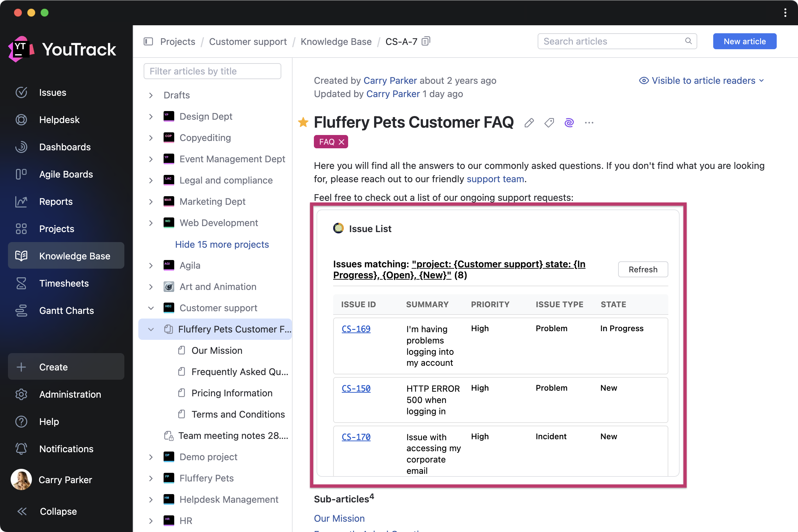
Task: Open Visible to article readers dropdown
Action: click(x=701, y=80)
